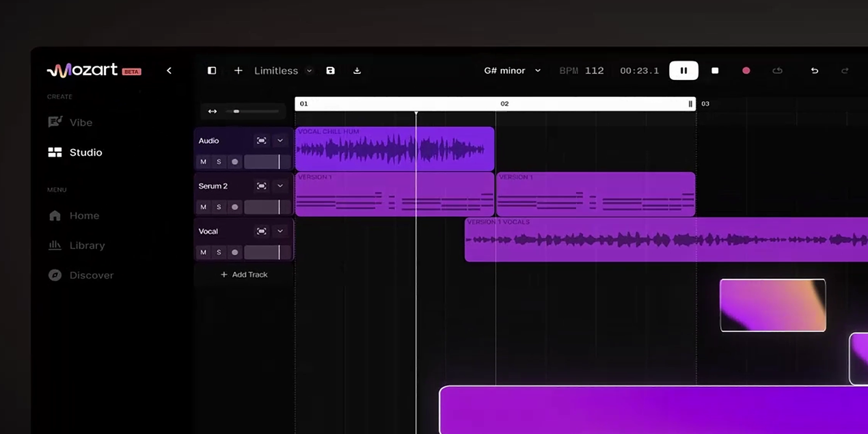
Task: Open the Serum 2 track focus icon
Action: 261,186
